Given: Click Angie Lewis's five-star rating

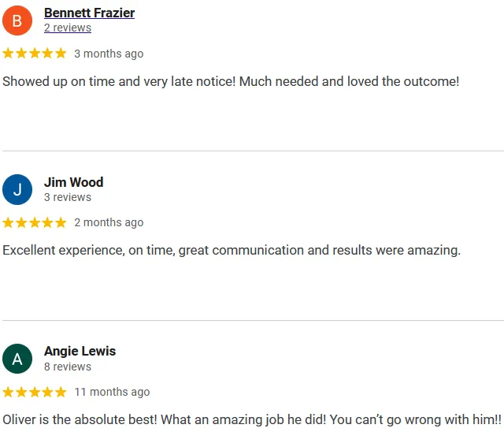Looking at the screenshot, I should (35, 392).
